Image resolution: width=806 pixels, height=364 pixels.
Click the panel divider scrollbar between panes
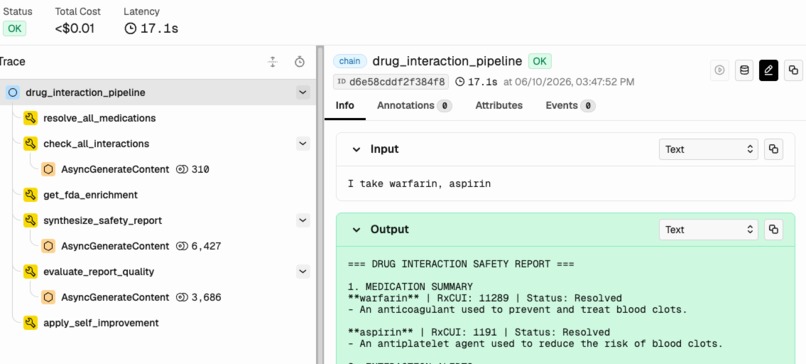[x=320, y=205]
